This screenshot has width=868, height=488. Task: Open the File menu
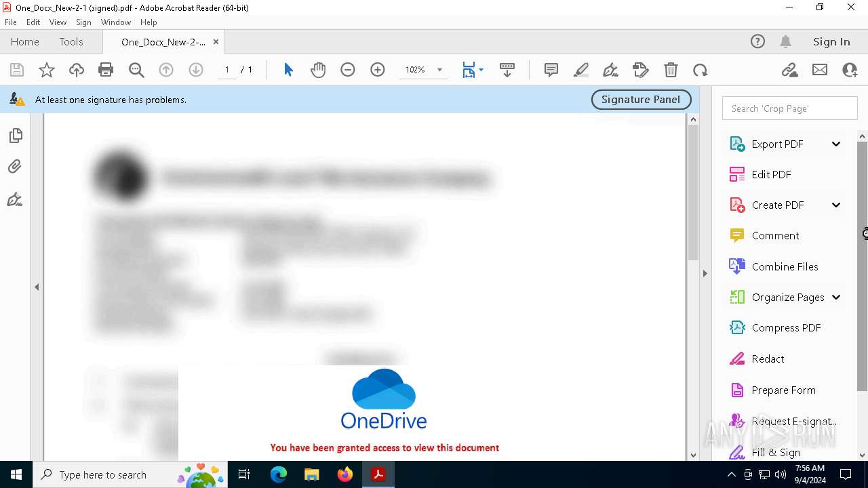pos(11,22)
